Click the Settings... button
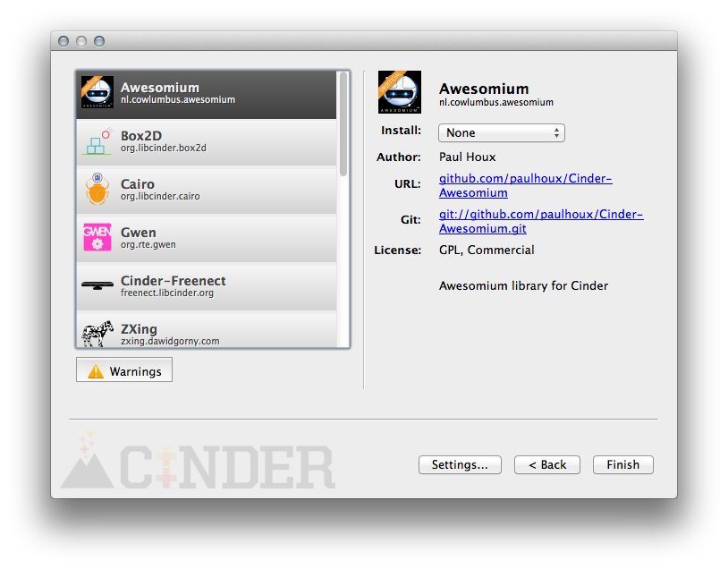 click(460, 464)
